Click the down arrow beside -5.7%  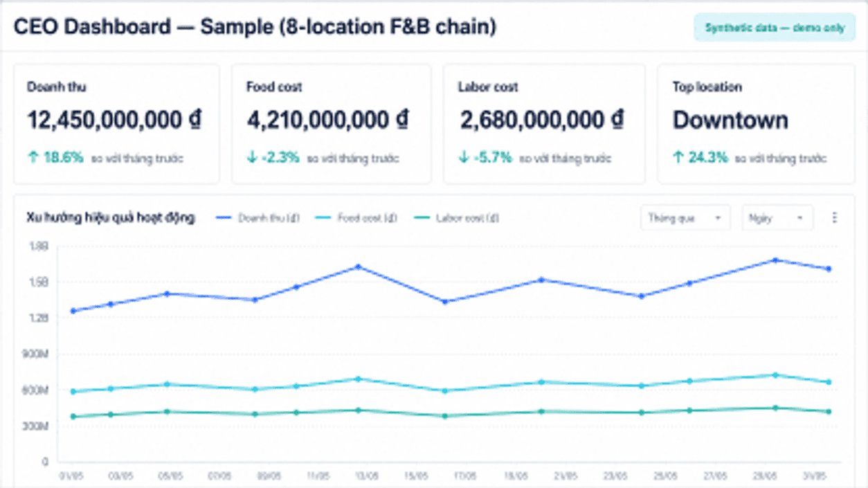pyautogui.click(x=464, y=158)
